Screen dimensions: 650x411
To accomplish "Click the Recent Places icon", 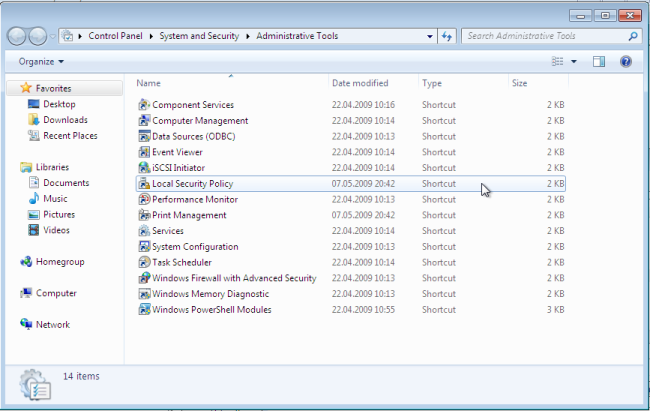I will coord(34,135).
